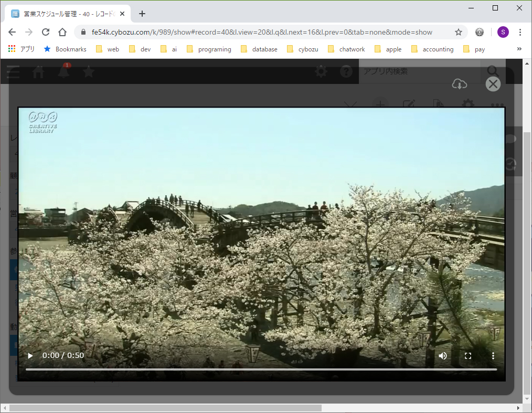Go back to previous page

click(12, 32)
